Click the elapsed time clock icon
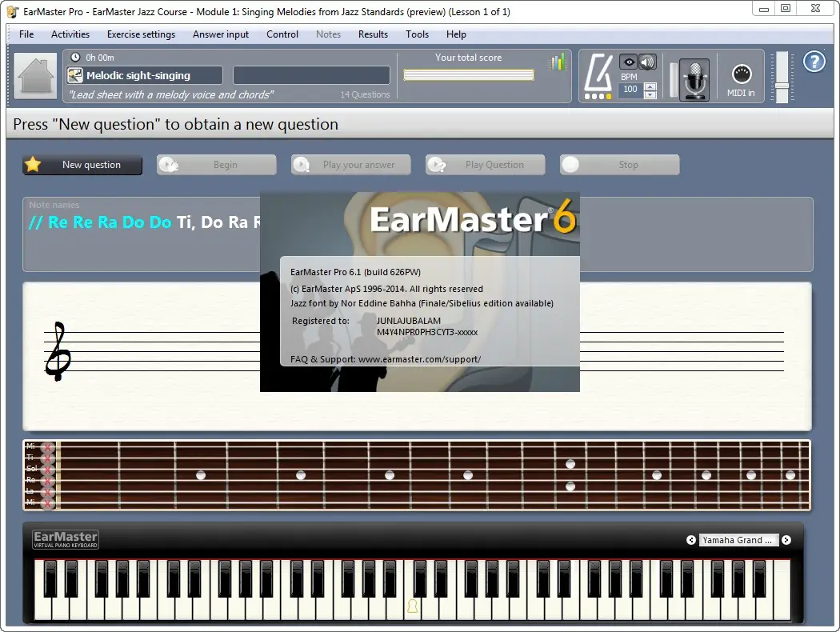Screen dimensions: 840x632 point(75,58)
